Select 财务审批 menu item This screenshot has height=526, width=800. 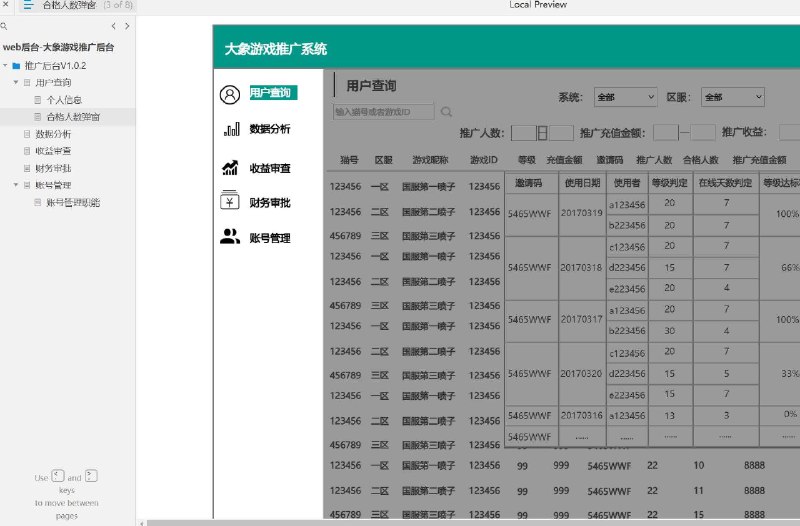pyautogui.click(x=270, y=203)
